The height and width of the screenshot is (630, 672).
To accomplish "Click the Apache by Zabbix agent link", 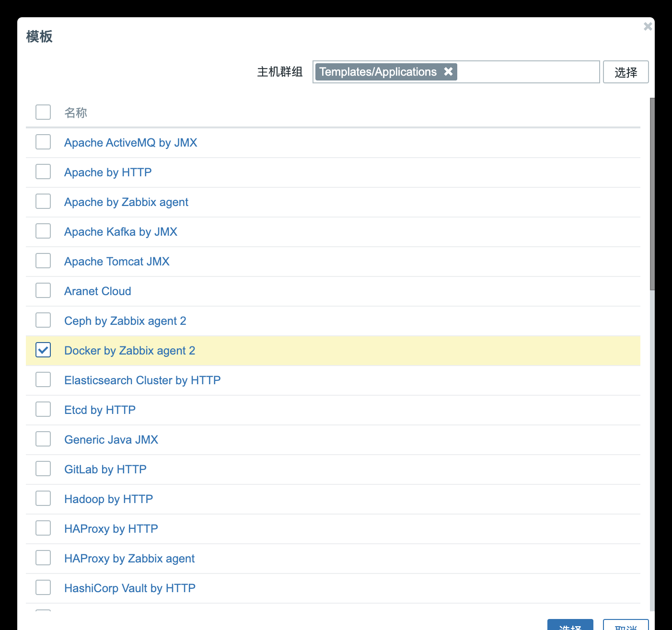I will pos(126,202).
